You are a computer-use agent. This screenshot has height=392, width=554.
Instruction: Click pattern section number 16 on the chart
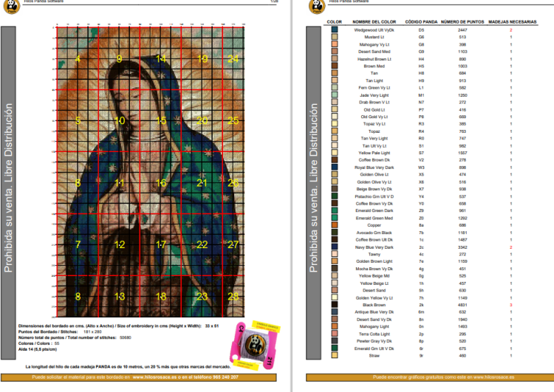pyautogui.click(x=161, y=182)
